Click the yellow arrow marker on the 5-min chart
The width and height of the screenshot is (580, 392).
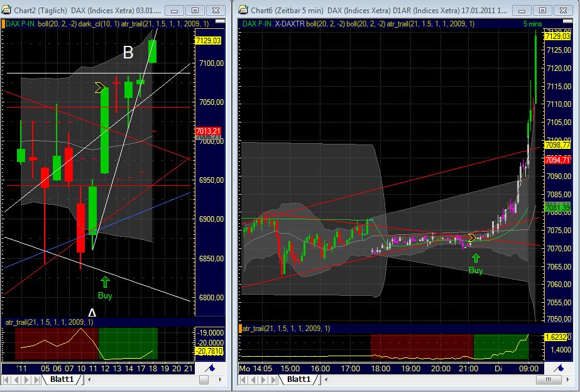point(473,237)
